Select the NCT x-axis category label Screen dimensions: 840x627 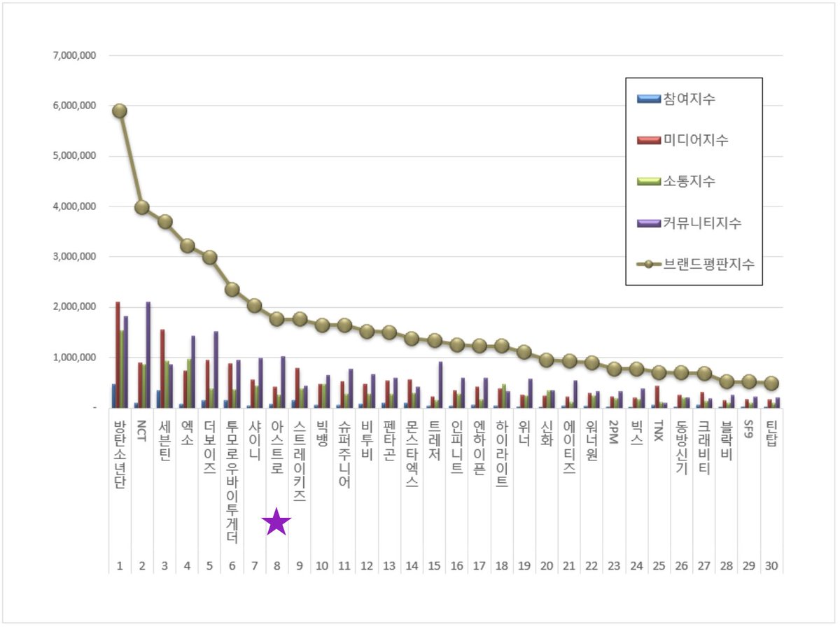(x=142, y=432)
